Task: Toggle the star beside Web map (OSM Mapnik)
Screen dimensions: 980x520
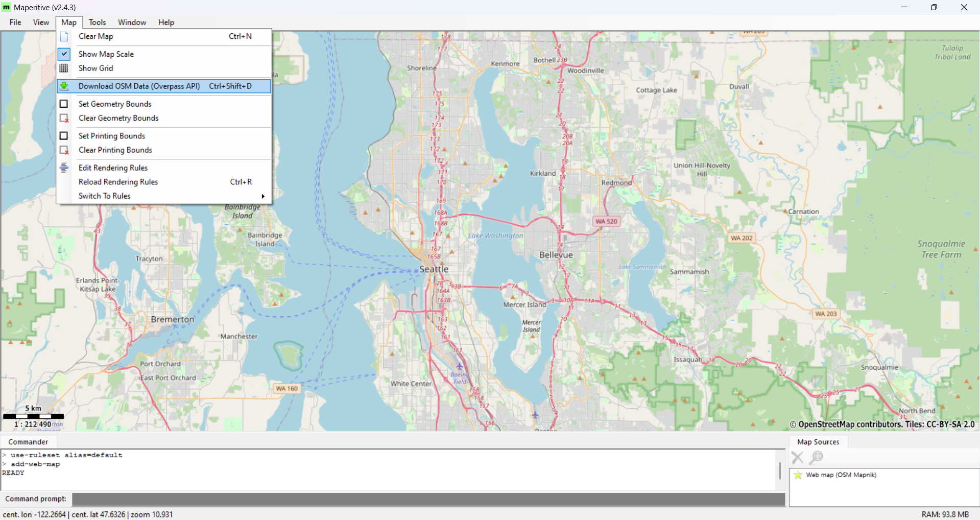Action: [798, 475]
